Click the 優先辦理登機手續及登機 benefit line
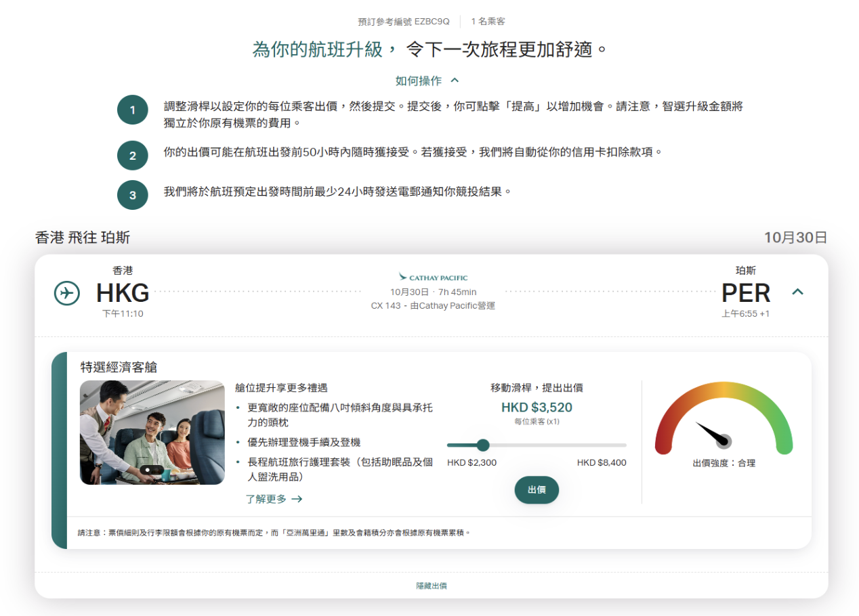 [x=304, y=442]
